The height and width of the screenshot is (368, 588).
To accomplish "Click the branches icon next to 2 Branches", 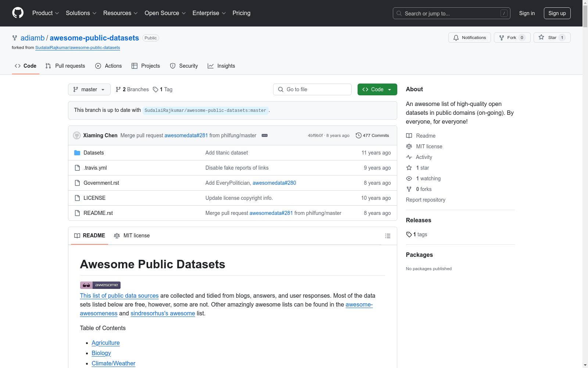I will click(x=118, y=89).
